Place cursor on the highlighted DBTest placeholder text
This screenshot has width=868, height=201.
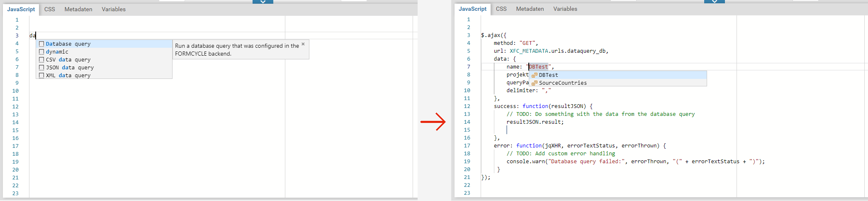coord(538,67)
